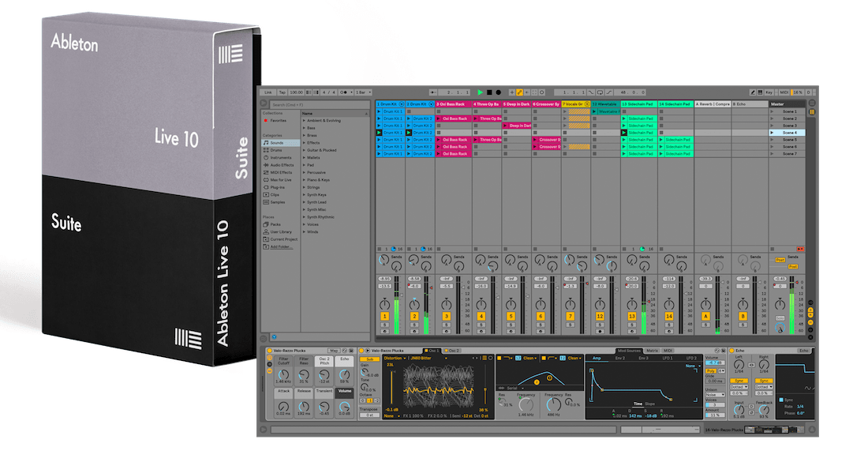The image size is (868, 451).
Task: Click the Master track volume meter
Action: tap(792, 307)
